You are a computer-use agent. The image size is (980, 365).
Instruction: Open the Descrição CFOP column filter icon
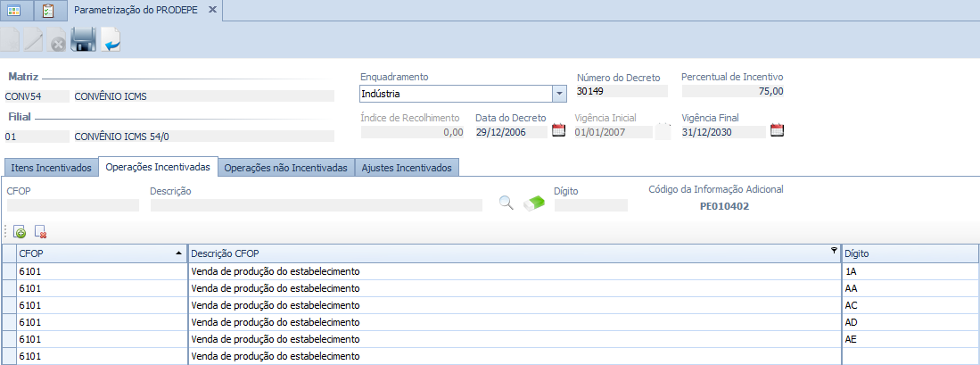(x=834, y=250)
